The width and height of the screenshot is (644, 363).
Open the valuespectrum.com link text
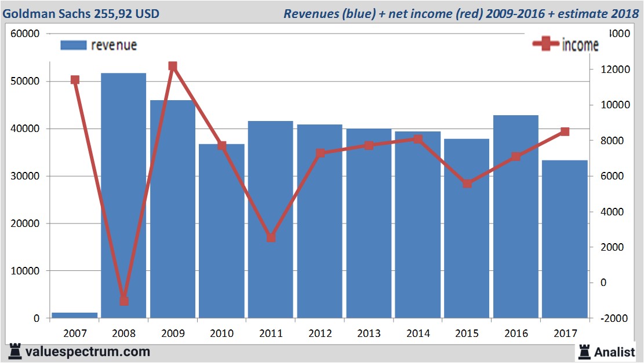point(88,351)
